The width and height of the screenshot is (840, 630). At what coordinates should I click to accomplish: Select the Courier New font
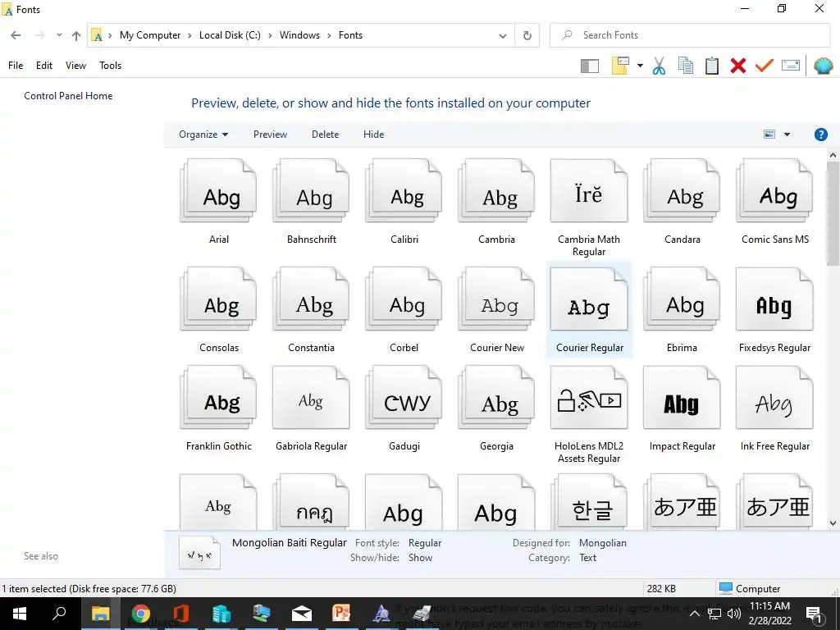coord(496,309)
